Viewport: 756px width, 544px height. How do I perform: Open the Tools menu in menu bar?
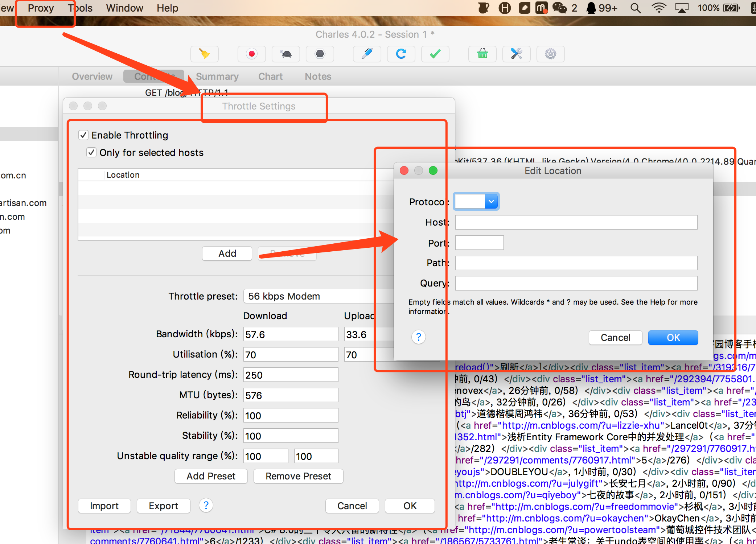pyautogui.click(x=79, y=8)
